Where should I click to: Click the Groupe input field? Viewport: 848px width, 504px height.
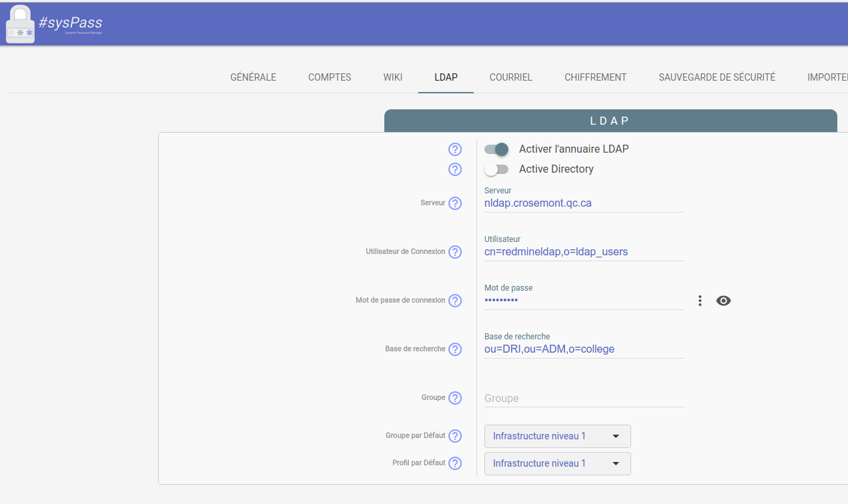point(584,398)
